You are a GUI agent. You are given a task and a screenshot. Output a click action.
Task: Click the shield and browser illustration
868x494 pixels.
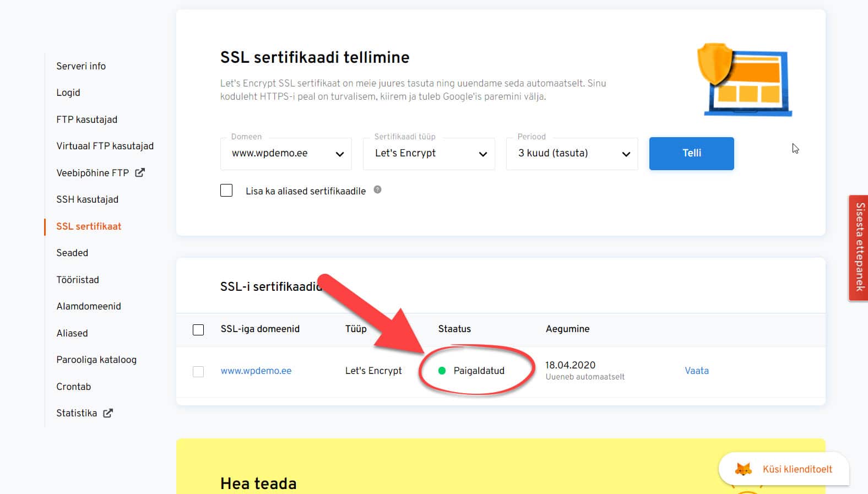point(745,80)
